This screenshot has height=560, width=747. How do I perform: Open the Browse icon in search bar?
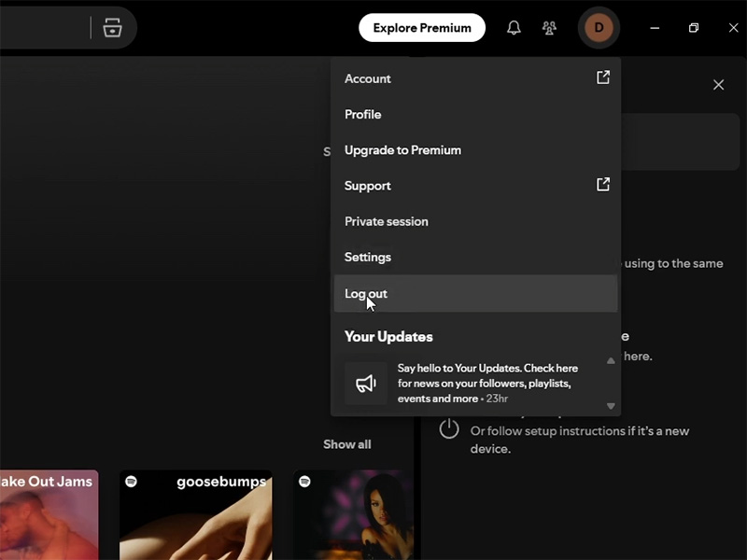[112, 28]
